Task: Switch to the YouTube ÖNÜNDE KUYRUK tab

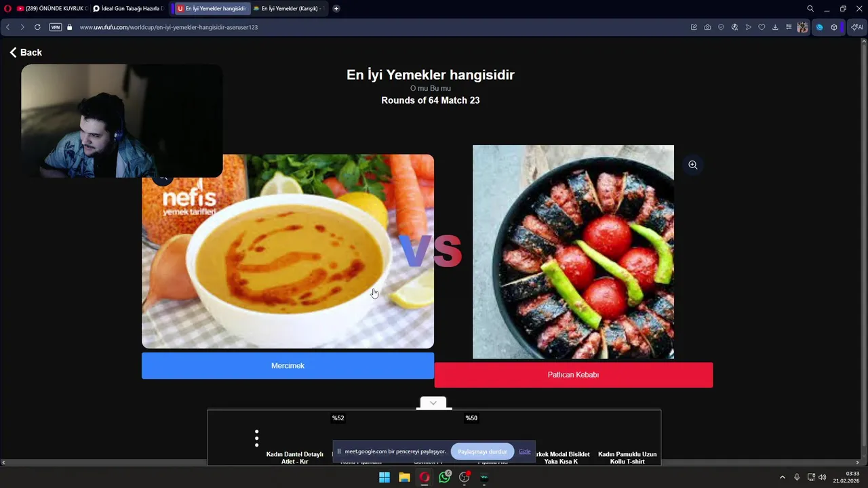Action: pyautogui.click(x=52, y=9)
